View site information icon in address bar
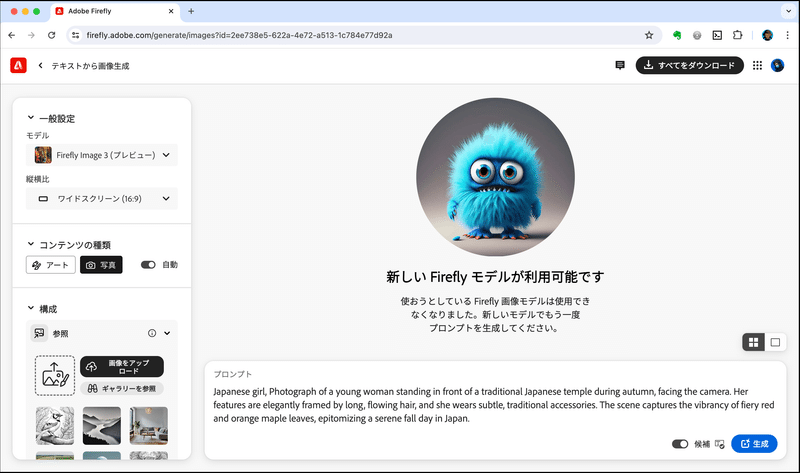 coord(76,35)
